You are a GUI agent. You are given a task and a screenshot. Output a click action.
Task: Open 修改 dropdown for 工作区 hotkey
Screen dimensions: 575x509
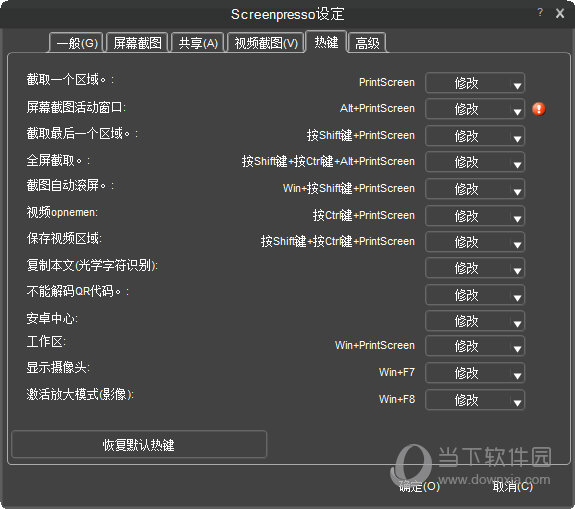point(475,346)
